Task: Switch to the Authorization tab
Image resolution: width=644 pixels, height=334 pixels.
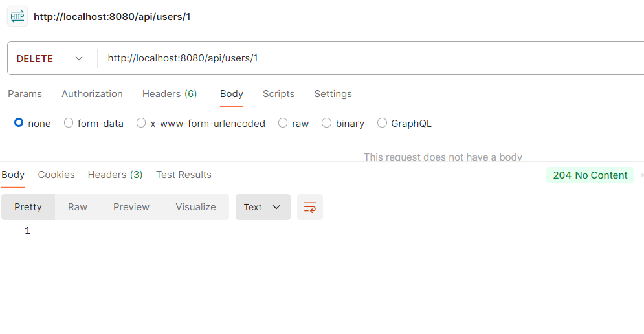Action: coord(92,94)
